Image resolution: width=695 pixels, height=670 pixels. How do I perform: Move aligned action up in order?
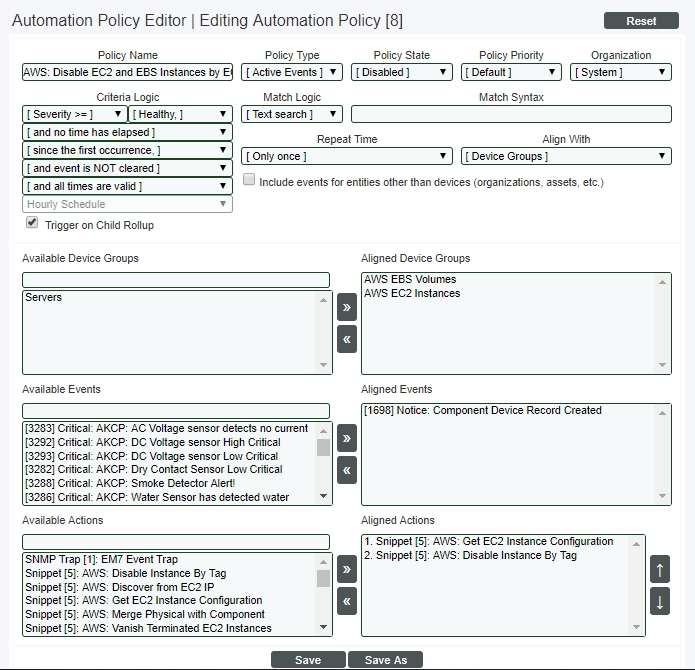point(660,569)
